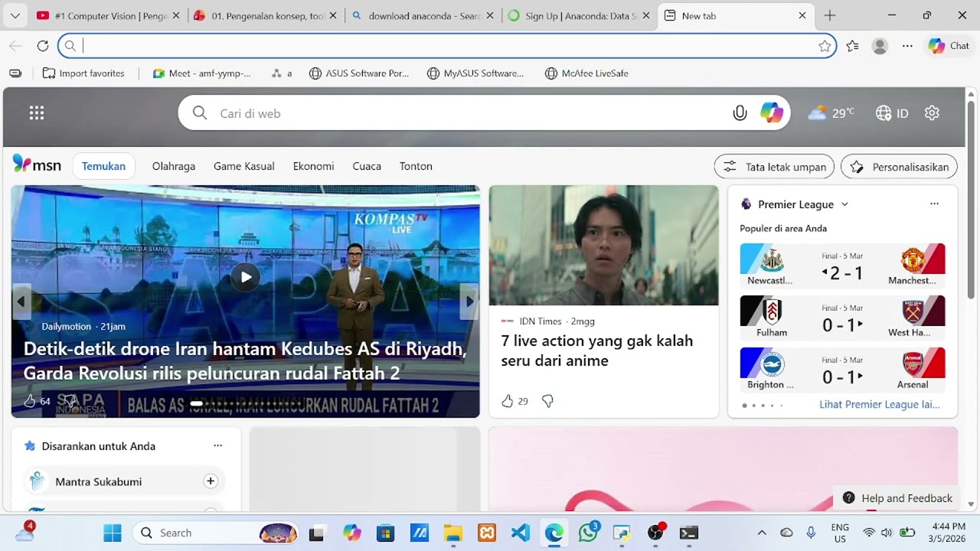Select the Temukan feed tab
Viewport: 980px width, 551px height.
pos(103,166)
